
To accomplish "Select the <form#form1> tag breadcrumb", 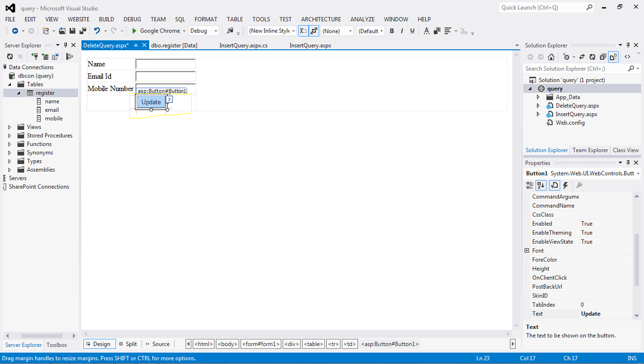I will (261, 344).
